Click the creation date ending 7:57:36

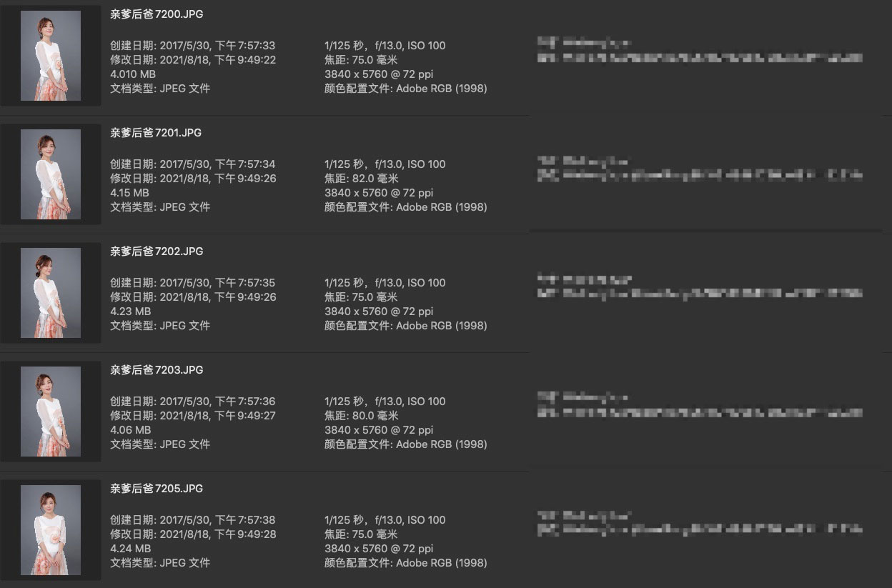(192, 402)
